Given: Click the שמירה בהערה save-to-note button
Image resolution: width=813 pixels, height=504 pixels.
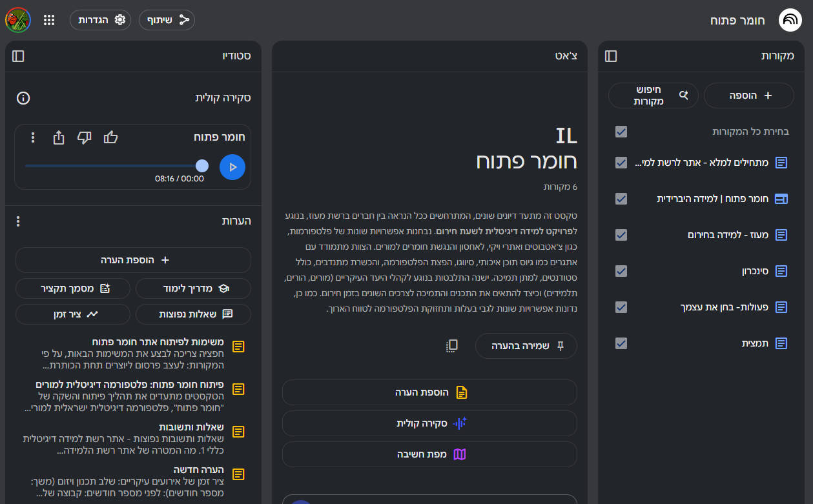Looking at the screenshot, I should click(x=526, y=346).
